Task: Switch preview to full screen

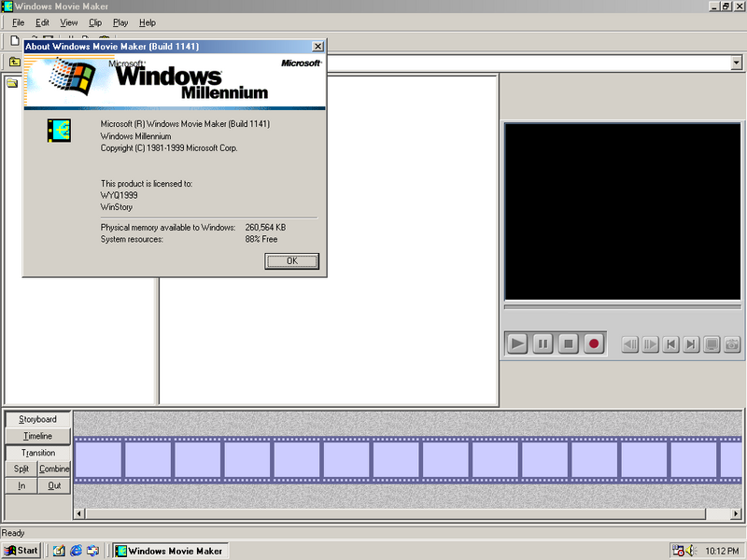Action: [x=712, y=344]
